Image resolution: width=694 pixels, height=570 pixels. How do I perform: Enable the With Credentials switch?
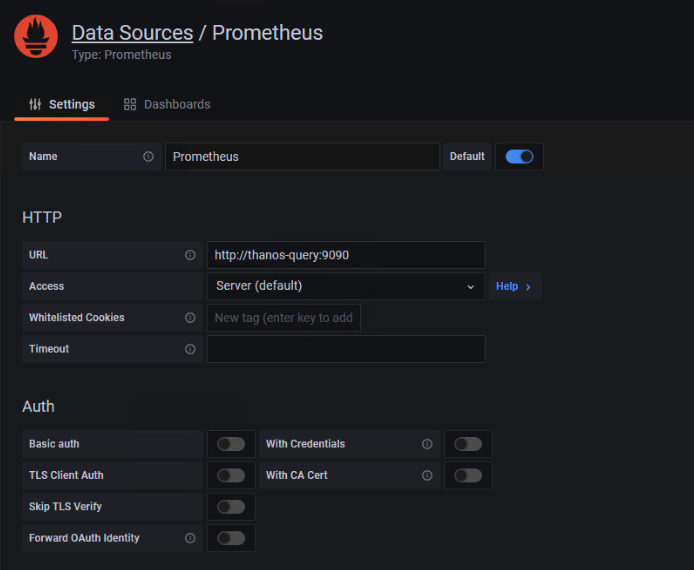pyautogui.click(x=468, y=444)
